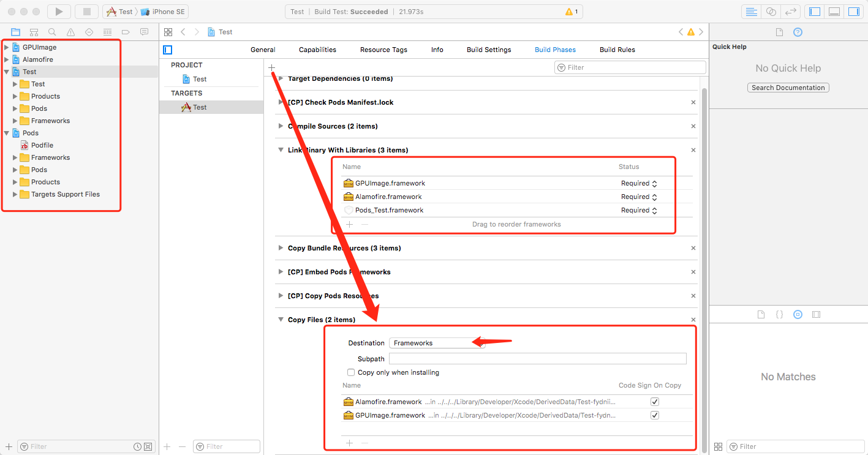Expand the Alamofire project in navigator

pyautogui.click(x=7, y=59)
